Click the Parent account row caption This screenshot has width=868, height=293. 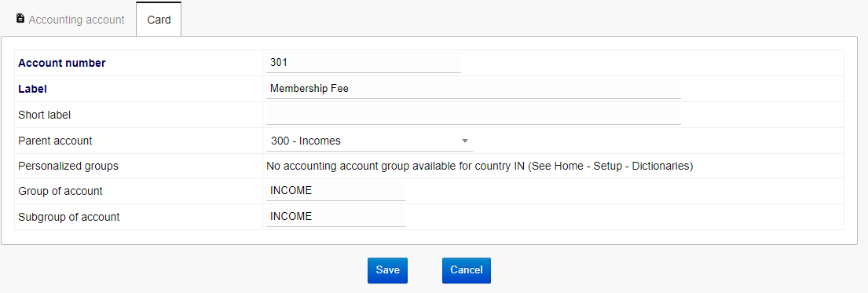[55, 141]
